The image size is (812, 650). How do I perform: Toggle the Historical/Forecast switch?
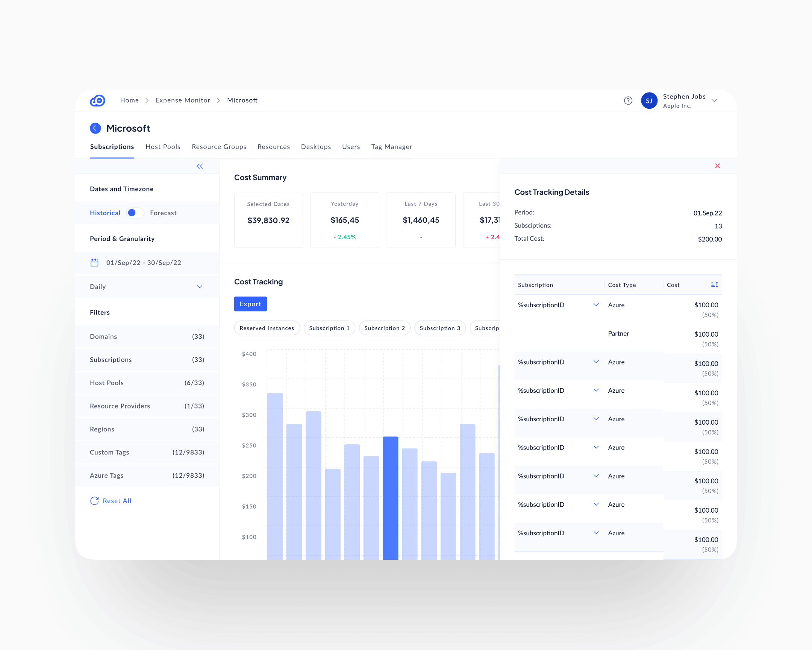coord(135,213)
